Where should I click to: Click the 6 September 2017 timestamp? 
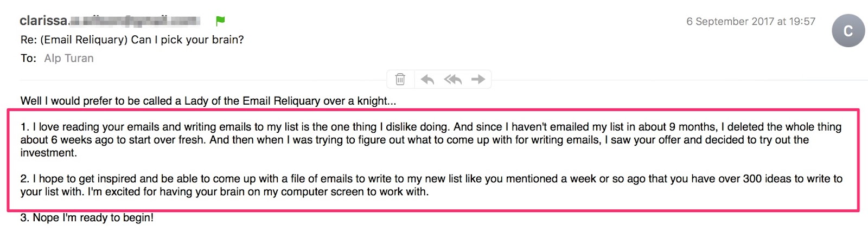750,22
